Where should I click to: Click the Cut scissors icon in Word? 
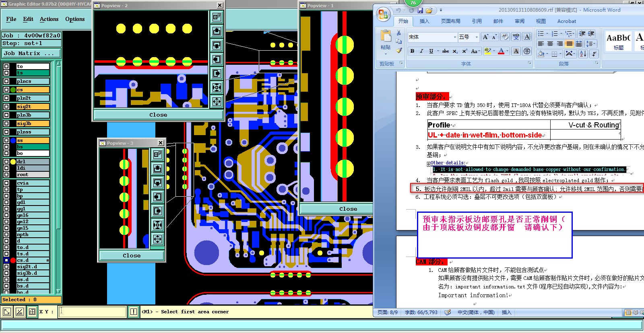(x=398, y=33)
